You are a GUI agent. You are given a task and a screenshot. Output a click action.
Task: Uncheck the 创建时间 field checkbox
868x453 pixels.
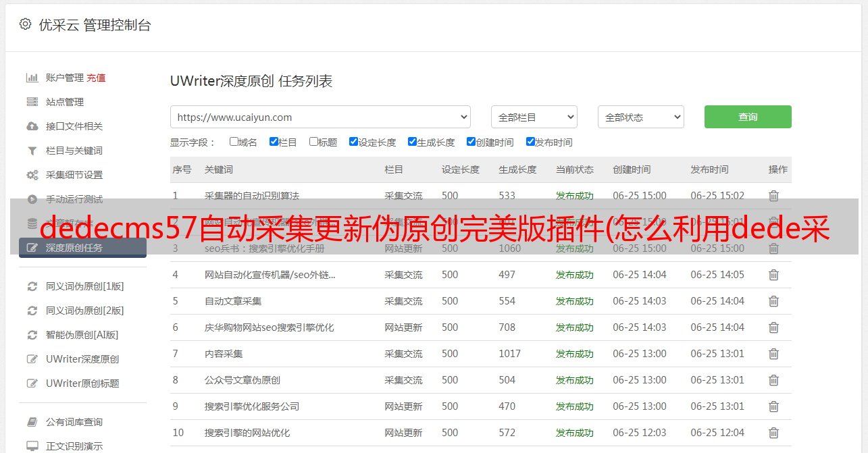[471, 142]
